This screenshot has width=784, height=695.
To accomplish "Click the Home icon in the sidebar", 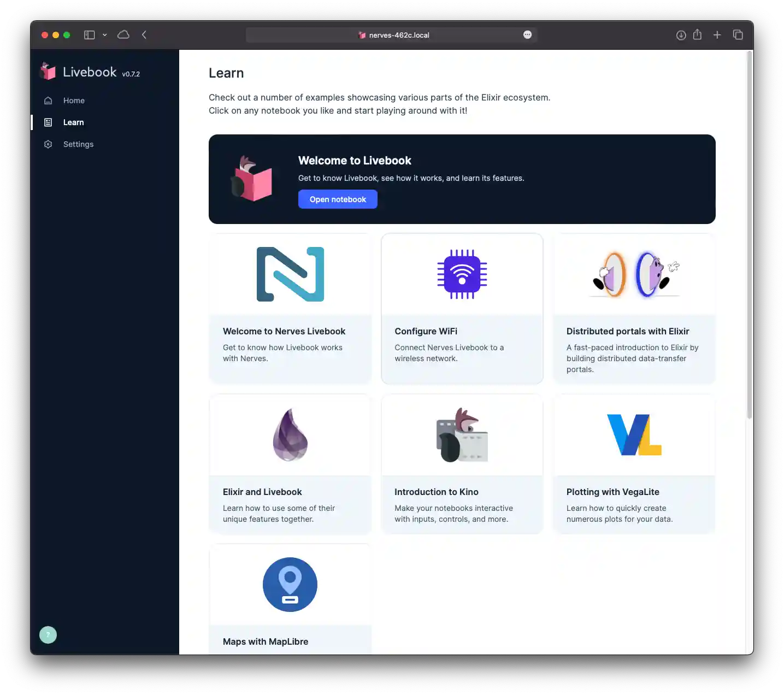I will tap(48, 101).
